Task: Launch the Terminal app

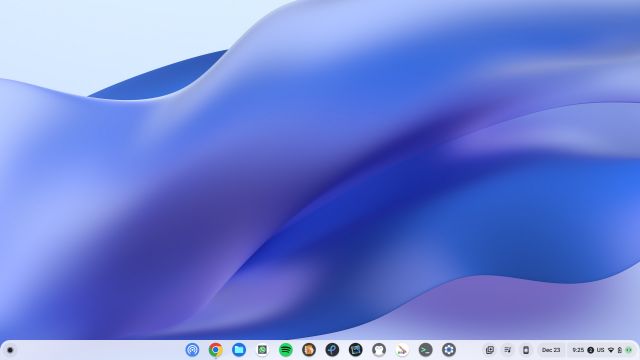Action: (425, 350)
